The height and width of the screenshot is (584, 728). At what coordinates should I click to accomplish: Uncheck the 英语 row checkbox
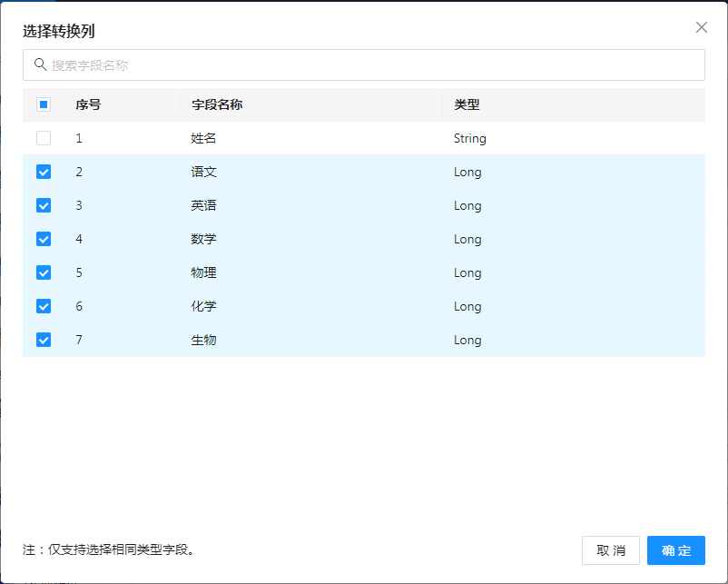(44, 205)
